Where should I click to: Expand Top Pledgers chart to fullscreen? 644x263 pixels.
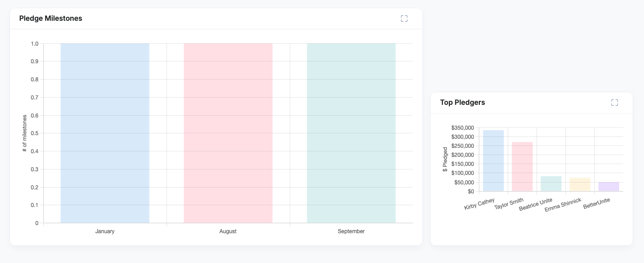coord(614,103)
